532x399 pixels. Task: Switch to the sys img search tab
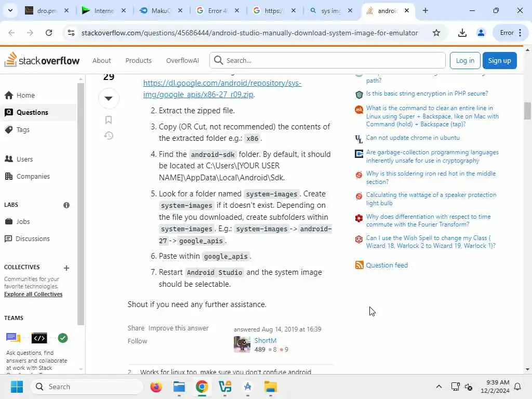[x=331, y=10]
